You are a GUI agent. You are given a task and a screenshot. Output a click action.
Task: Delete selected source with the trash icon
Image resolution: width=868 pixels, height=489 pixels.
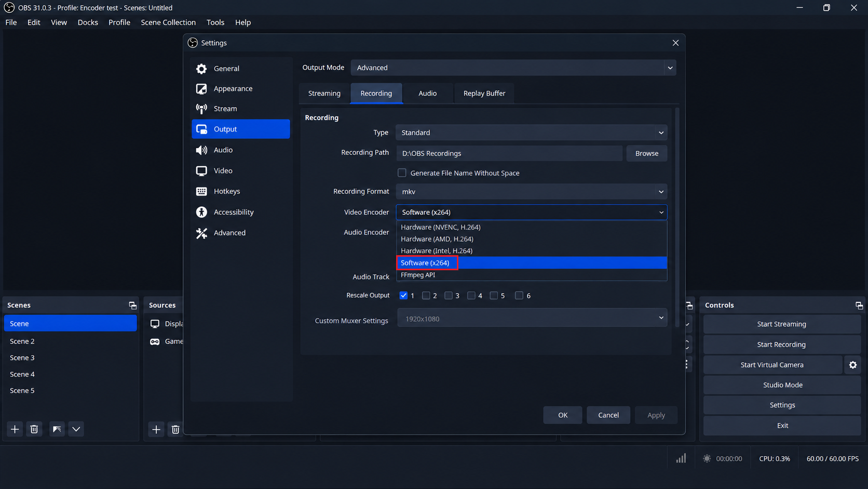click(x=175, y=429)
